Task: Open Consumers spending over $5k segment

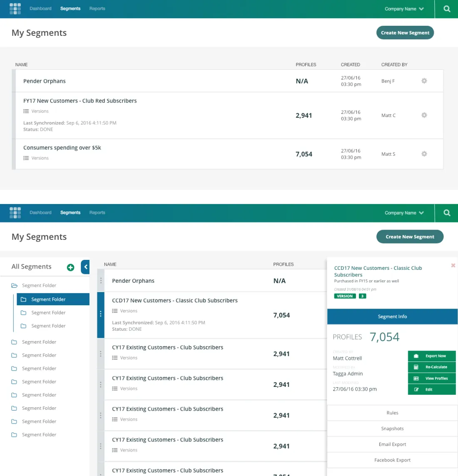Action: tap(62, 147)
